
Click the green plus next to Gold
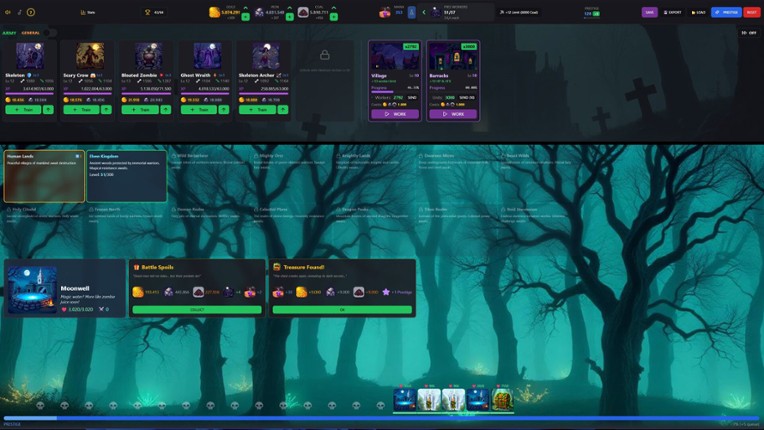pyautogui.click(x=245, y=16)
